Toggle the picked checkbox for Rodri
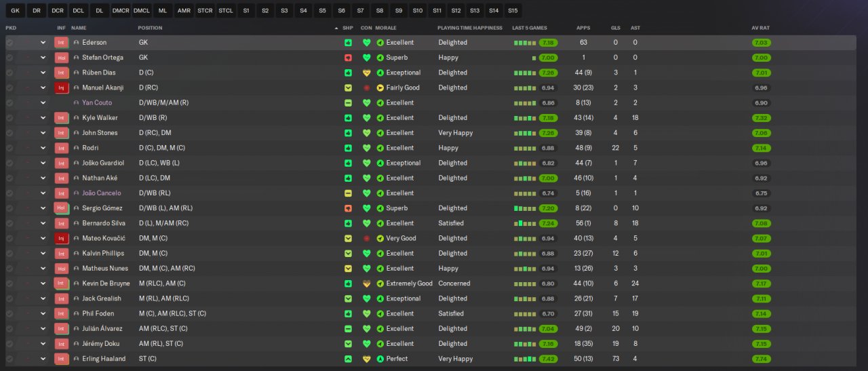This screenshot has height=371, width=868. (x=9, y=148)
